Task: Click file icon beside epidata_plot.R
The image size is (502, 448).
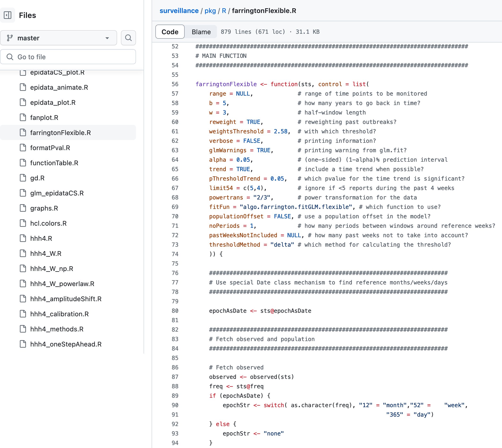Action: coord(23,102)
